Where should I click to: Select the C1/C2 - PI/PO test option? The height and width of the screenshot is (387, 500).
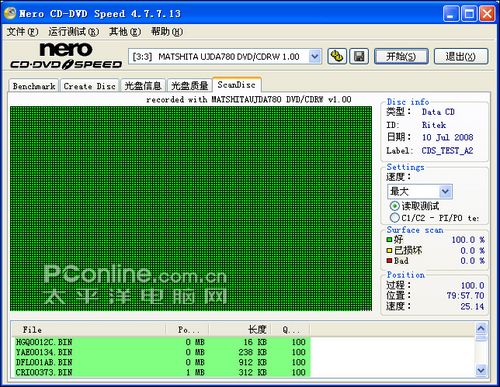coord(395,218)
